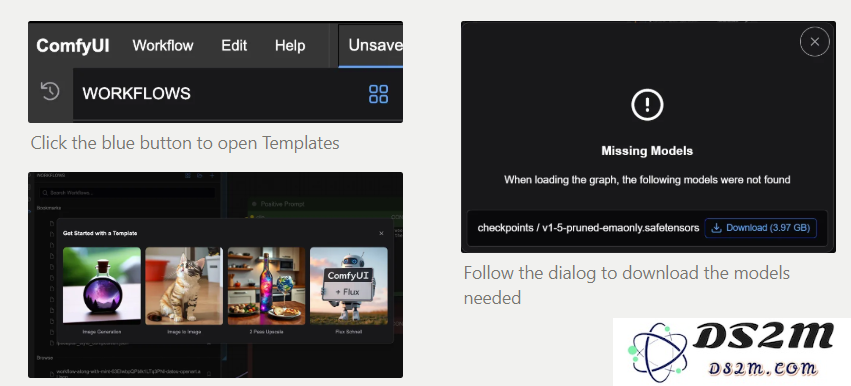This screenshot has height=386, width=851.
Task: Open the workflow history clock icon
Action: [x=50, y=91]
